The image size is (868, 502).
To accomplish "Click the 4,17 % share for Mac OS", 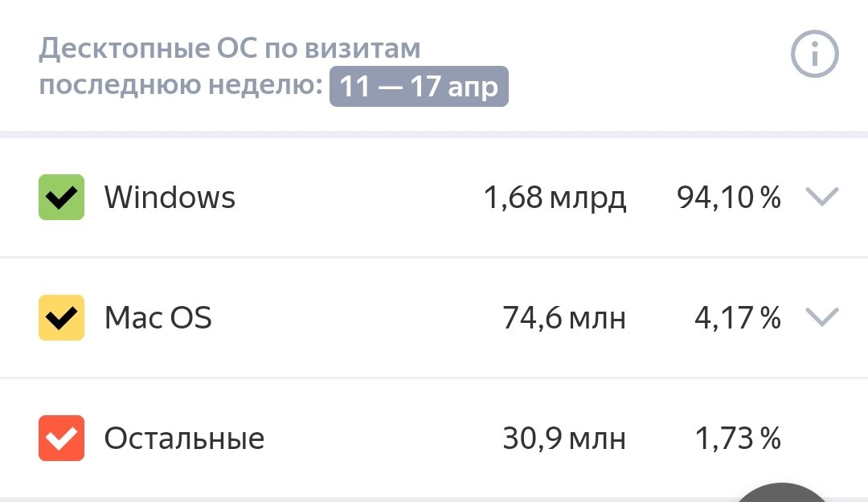I will click(x=737, y=318).
